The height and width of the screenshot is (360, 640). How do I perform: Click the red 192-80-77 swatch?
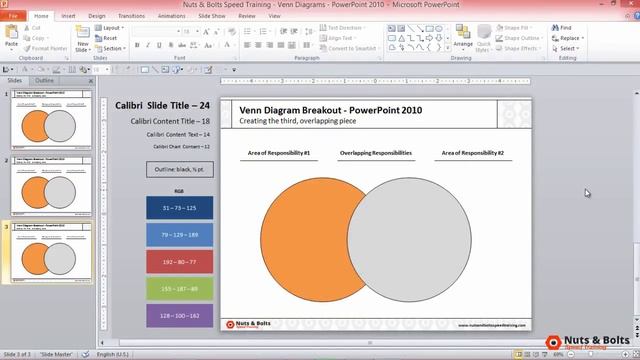(180, 262)
